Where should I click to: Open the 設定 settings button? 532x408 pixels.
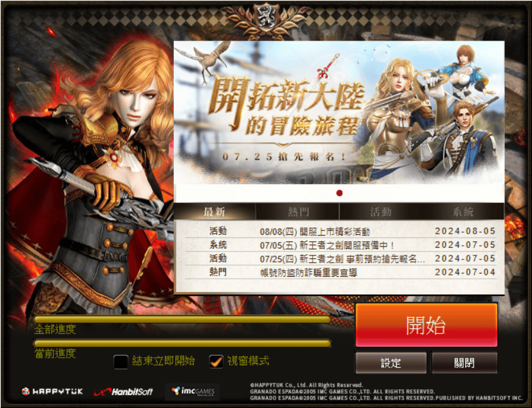click(391, 363)
